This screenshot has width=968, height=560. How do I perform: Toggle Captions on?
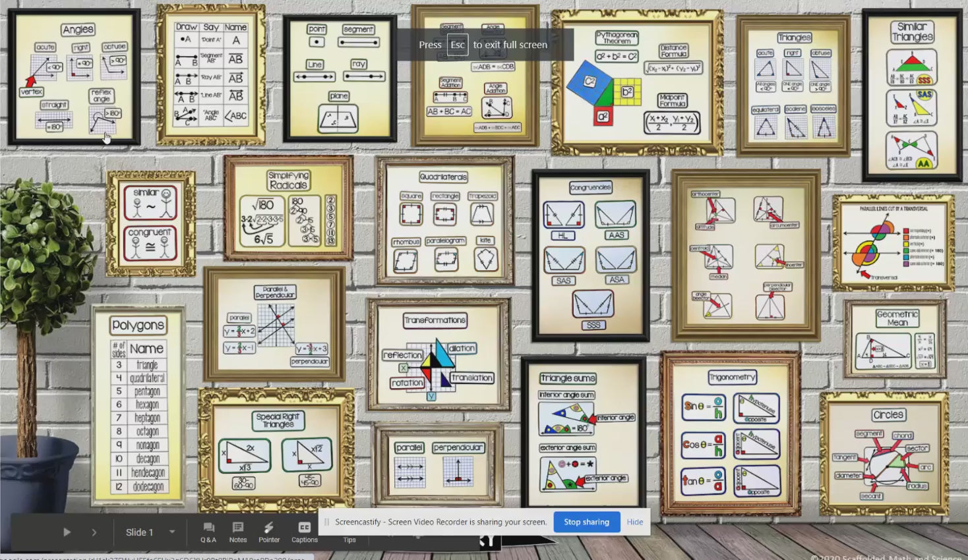click(304, 532)
